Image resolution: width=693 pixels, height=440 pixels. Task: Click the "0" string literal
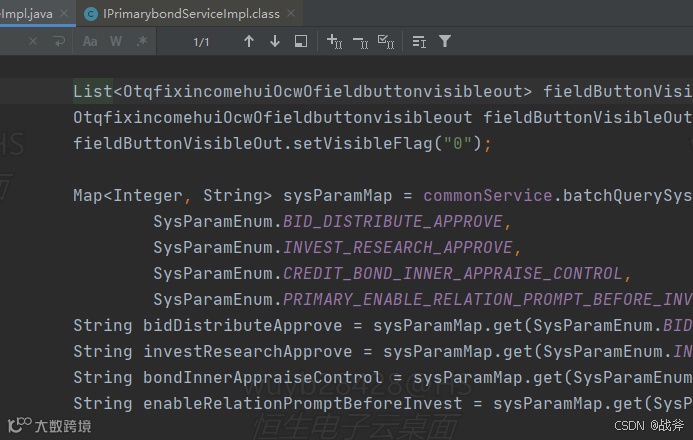(457, 143)
